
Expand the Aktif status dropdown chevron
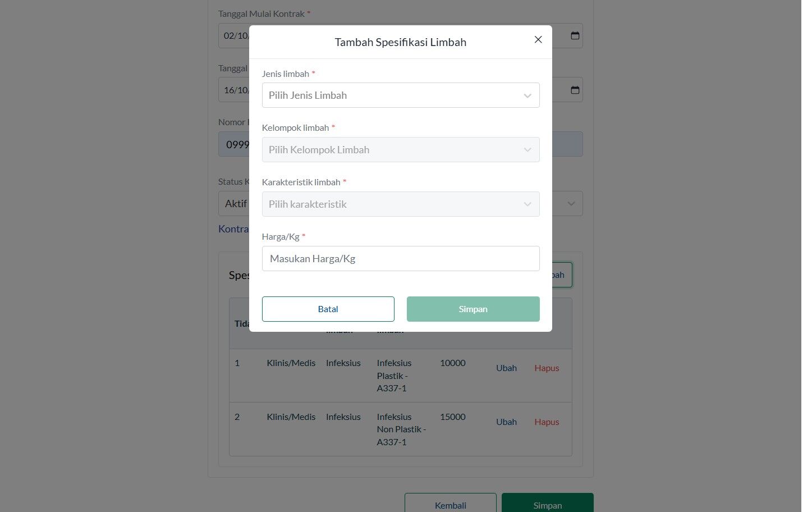571,204
